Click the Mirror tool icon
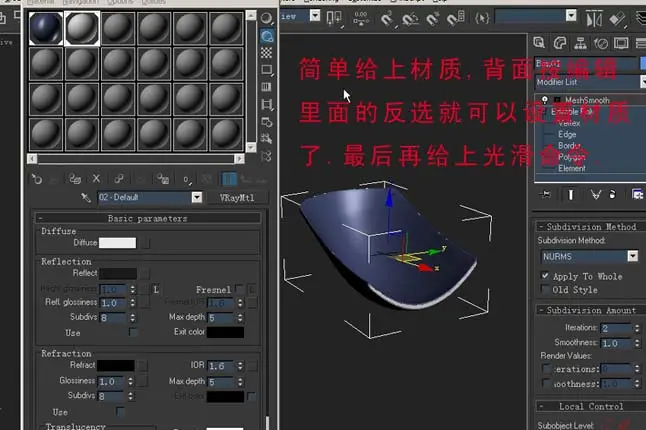The width and height of the screenshot is (646, 430). tap(594, 19)
